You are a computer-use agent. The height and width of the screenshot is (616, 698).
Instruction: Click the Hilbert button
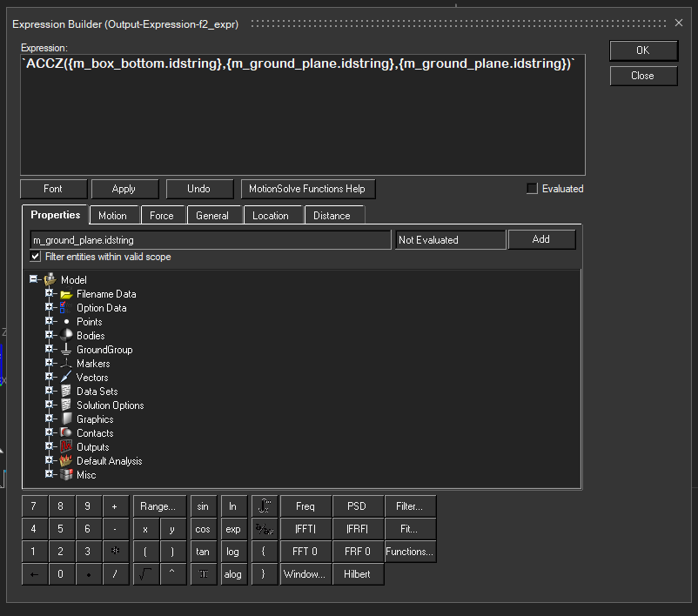tap(358, 574)
